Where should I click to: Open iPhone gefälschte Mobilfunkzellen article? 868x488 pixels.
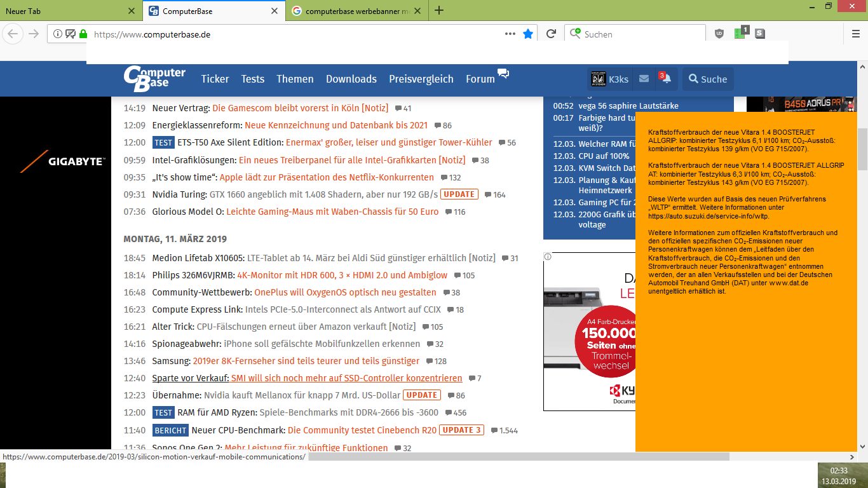(x=322, y=344)
